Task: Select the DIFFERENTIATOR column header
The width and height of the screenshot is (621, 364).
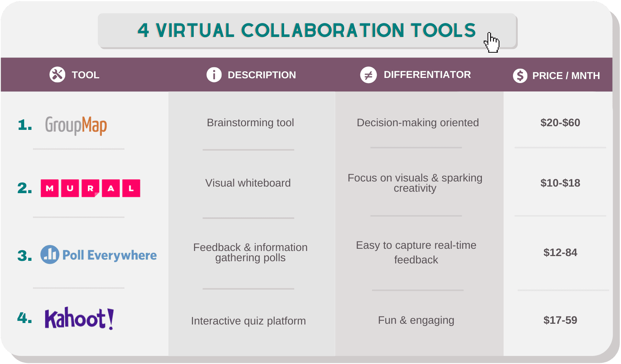Action: click(427, 75)
